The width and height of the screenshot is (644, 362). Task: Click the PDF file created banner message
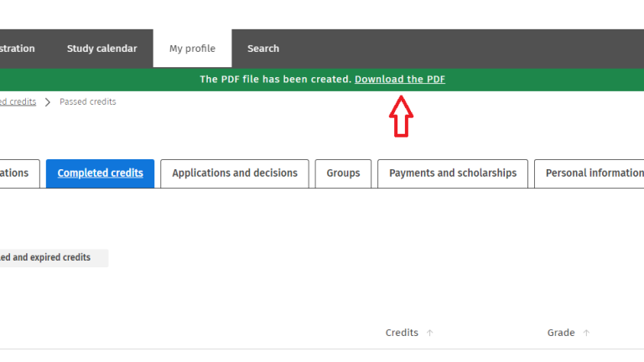(x=275, y=80)
